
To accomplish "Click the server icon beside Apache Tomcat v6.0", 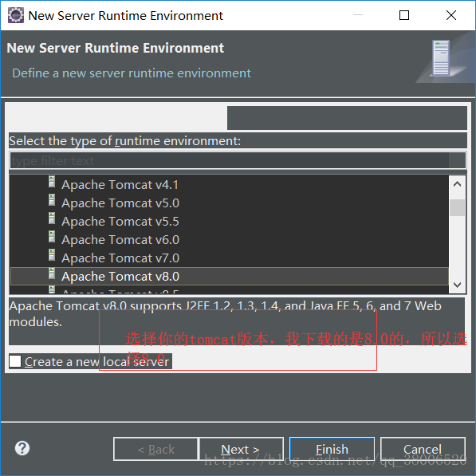I will pos(52,237).
